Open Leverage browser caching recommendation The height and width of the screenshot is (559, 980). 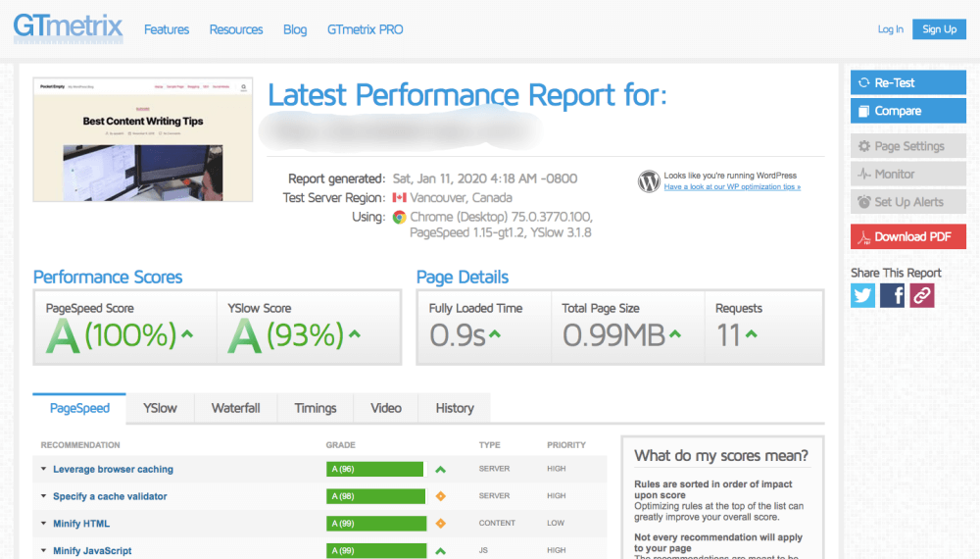click(x=113, y=469)
